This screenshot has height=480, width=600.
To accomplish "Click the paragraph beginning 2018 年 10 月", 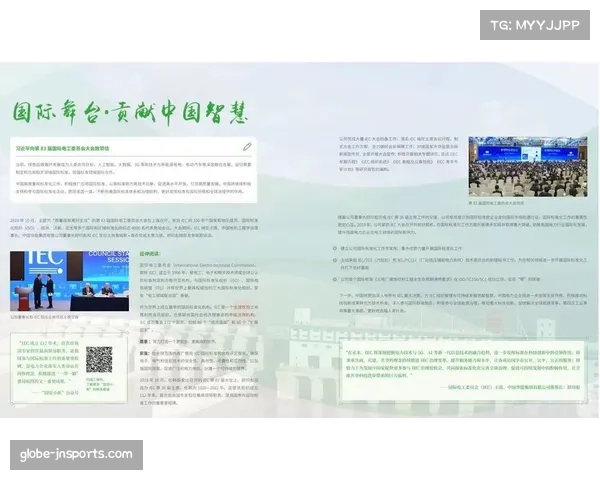I will pos(199,392).
